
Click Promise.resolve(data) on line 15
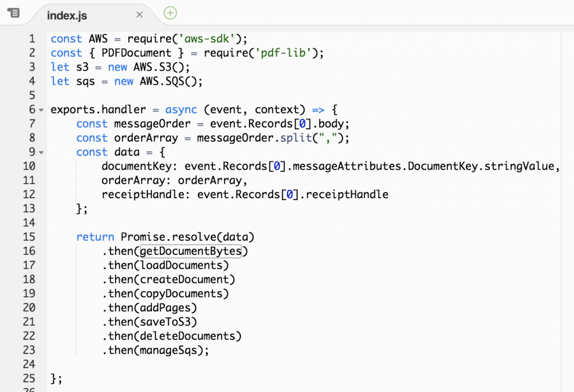[x=187, y=237]
